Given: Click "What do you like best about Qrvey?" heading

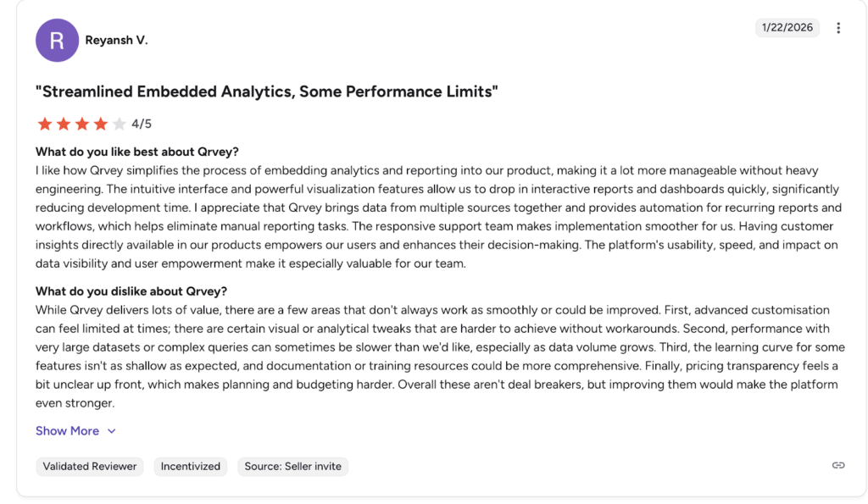Looking at the screenshot, I should 136,152.
